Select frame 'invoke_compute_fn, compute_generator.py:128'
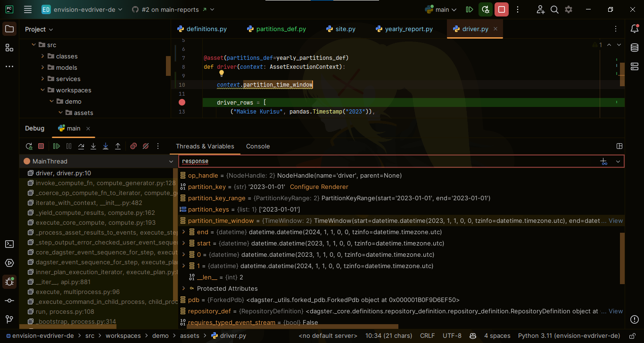 click(x=99, y=183)
